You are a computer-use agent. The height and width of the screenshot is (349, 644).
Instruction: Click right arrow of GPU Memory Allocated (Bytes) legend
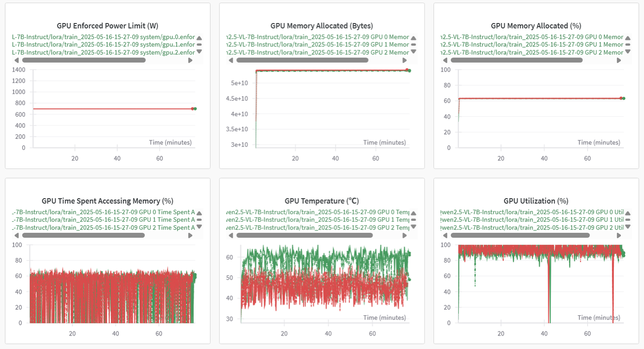coord(405,60)
